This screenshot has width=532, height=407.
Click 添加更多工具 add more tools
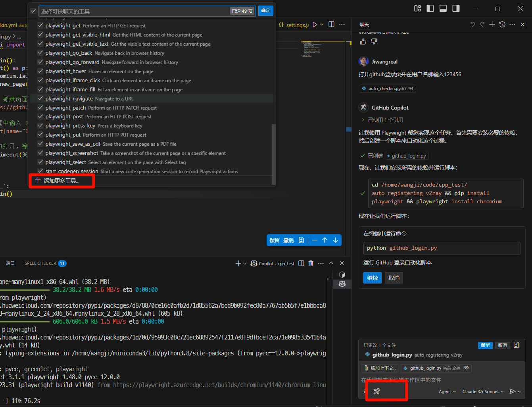pos(61,181)
